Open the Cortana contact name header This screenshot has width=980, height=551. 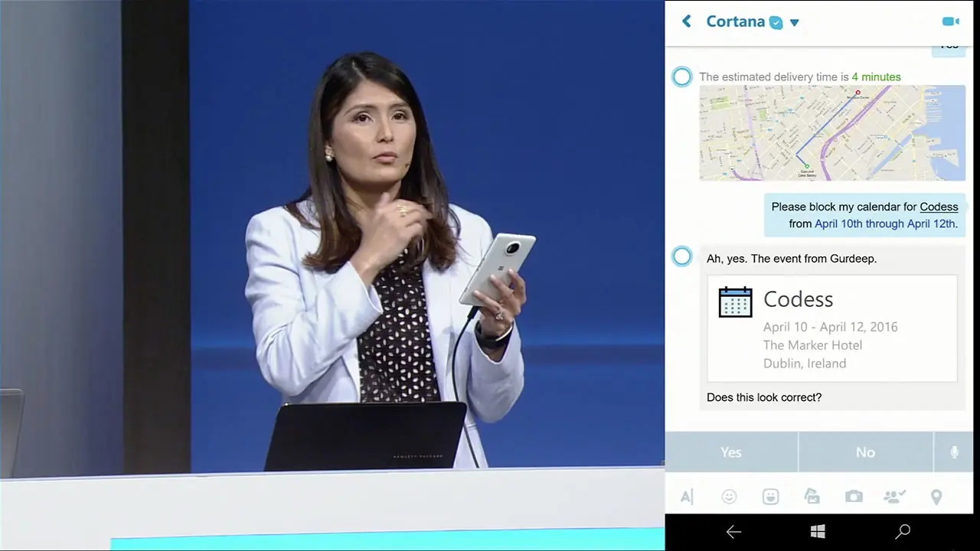pos(735,21)
